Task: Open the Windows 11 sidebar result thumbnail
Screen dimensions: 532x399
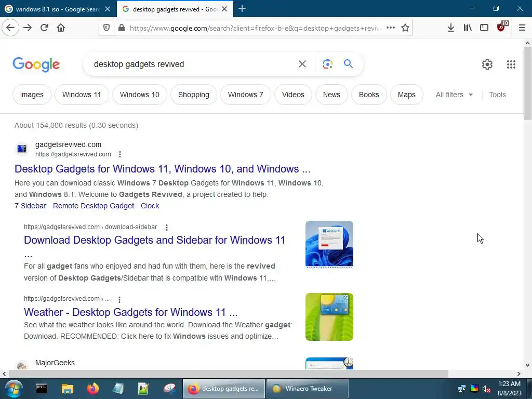Action: (x=329, y=244)
